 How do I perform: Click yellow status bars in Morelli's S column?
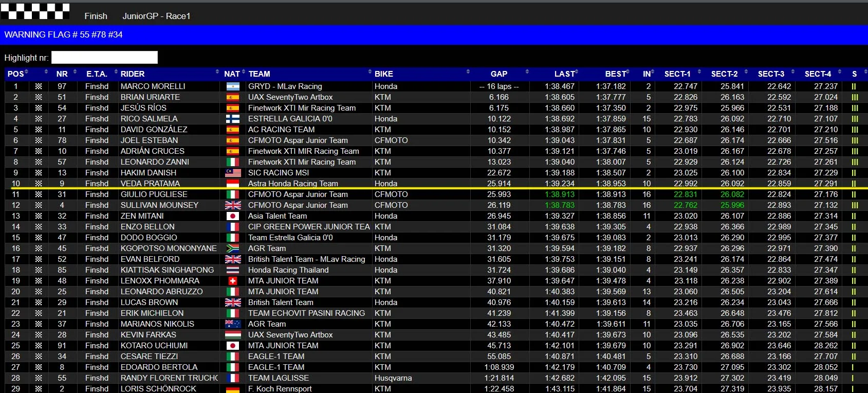point(854,86)
